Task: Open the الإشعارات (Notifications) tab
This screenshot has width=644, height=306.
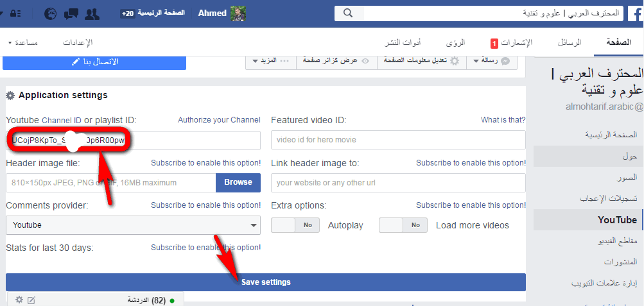Action: (x=512, y=42)
